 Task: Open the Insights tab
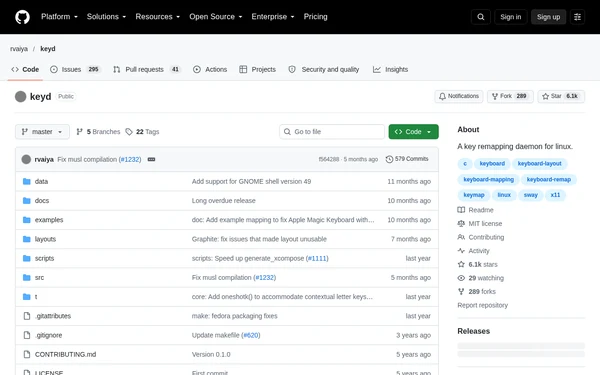391,69
